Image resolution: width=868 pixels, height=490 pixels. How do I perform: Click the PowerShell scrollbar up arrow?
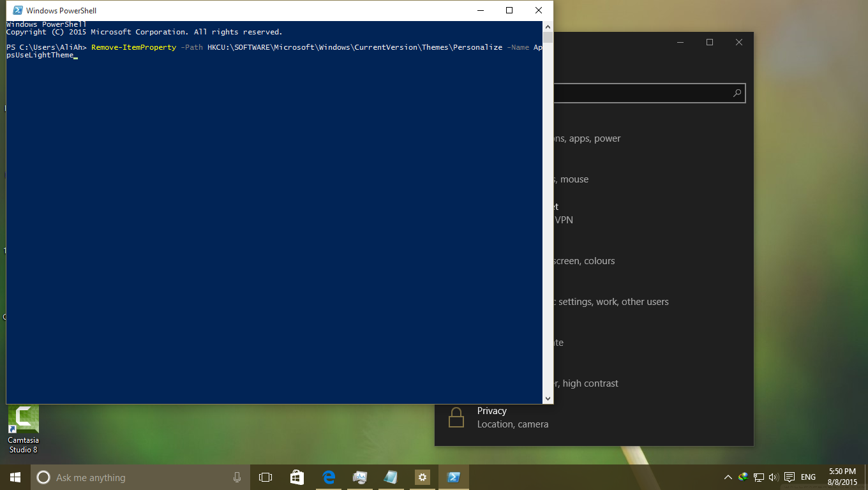tap(548, 26)
